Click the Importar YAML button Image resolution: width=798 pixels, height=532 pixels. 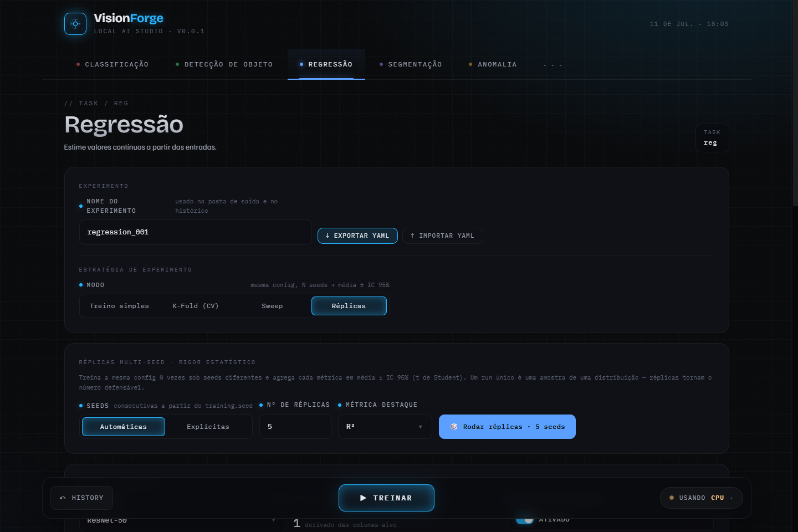(442, 236)
